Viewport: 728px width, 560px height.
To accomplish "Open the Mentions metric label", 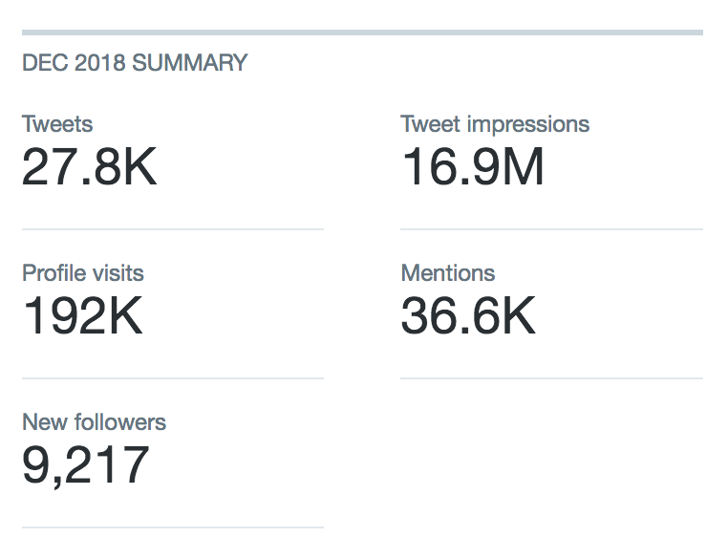I will 448,273.
